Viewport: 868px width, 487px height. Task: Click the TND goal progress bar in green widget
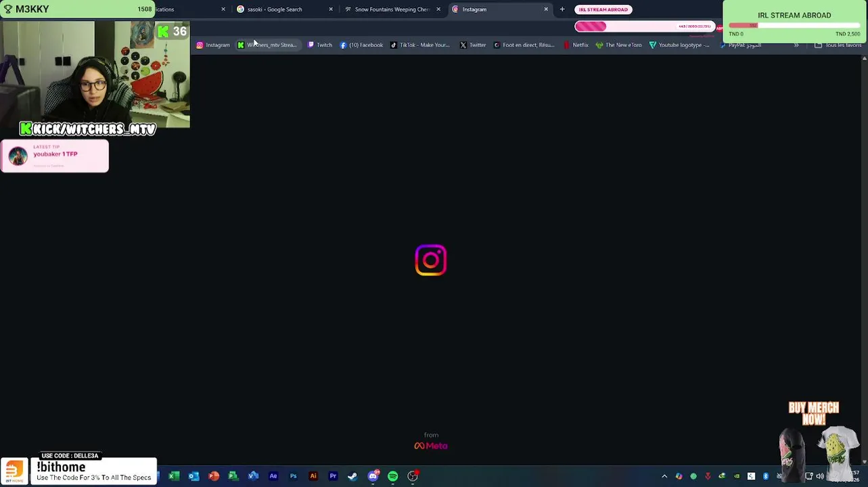[794, 26]
